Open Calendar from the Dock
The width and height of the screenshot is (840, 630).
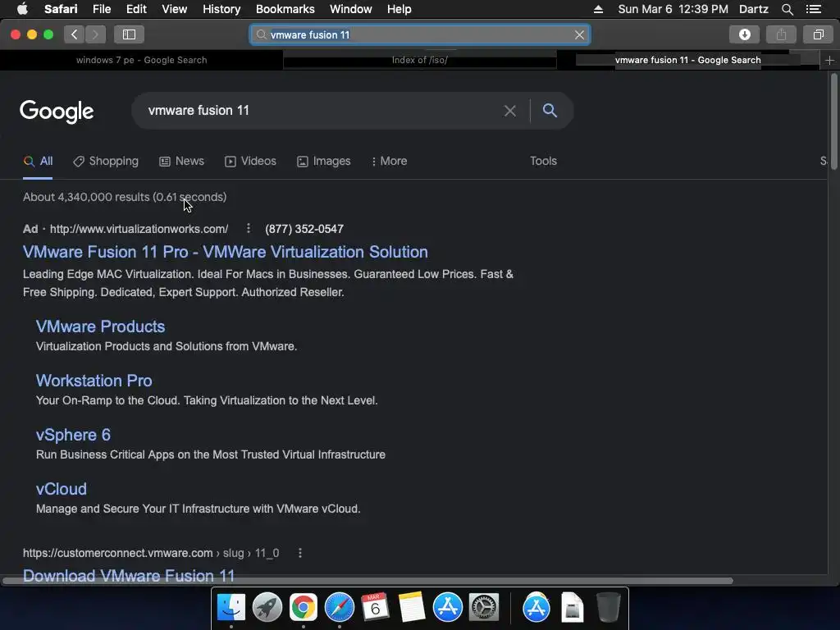coord(375,608)
